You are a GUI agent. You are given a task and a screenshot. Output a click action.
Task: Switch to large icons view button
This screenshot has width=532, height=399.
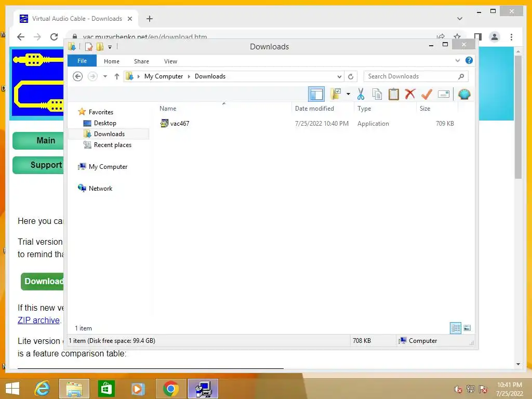click(x=467, y=328)
